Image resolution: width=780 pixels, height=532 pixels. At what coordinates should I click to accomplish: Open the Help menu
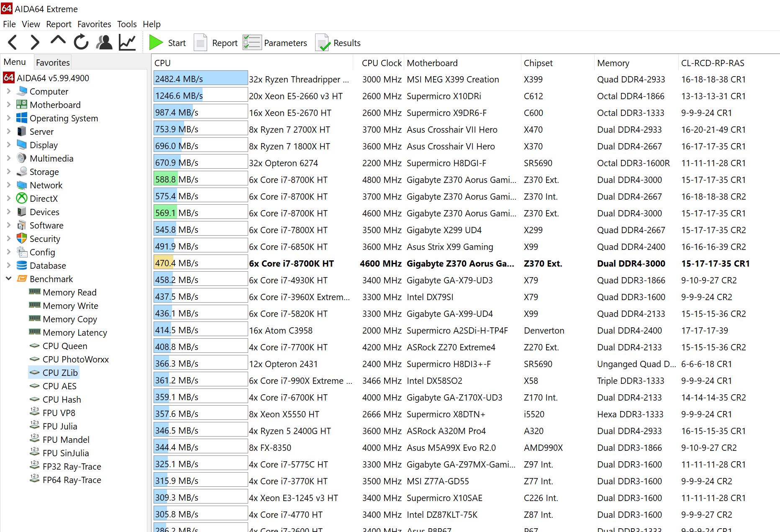click(151, 24)
